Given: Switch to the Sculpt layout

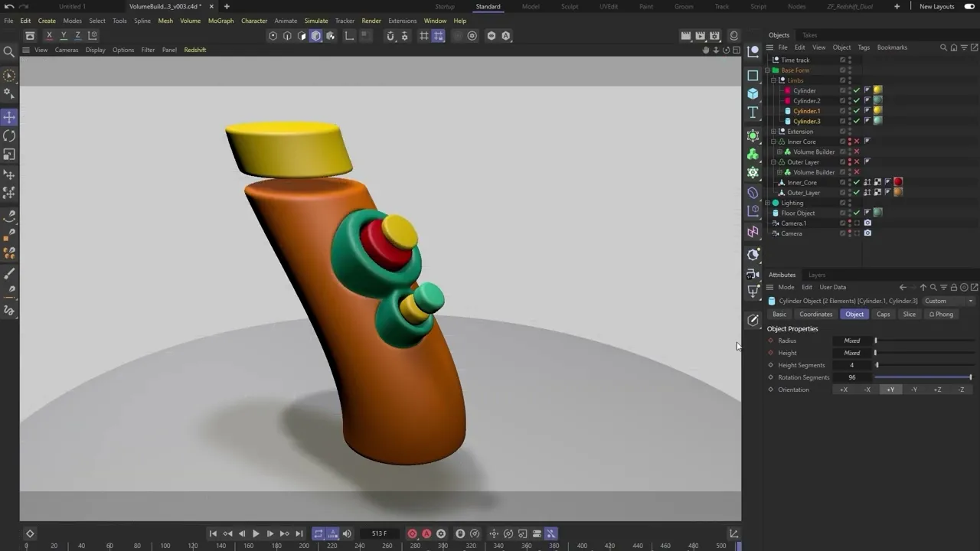Looking at the screenshot, I should pyautogui.click(x=570, y=6).
